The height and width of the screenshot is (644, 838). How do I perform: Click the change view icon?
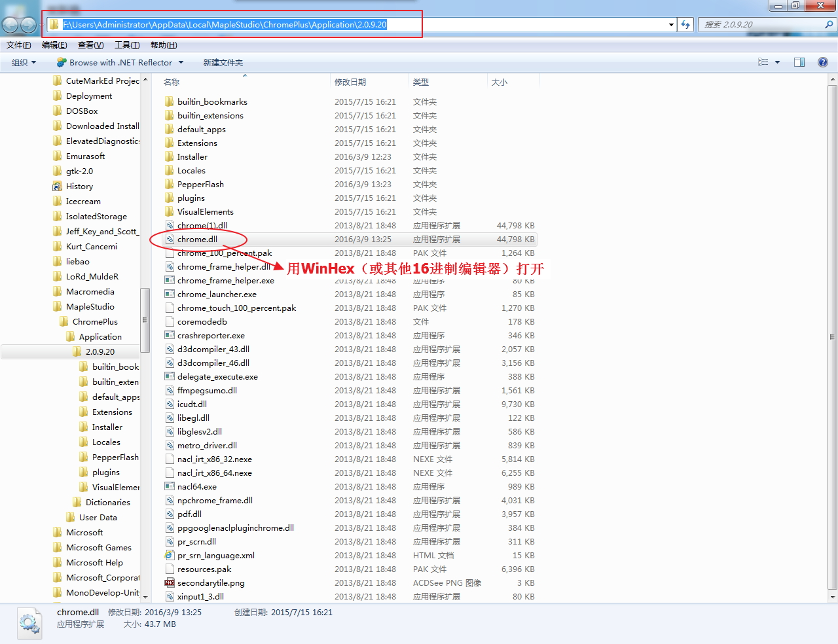click(x=763, y=62)
